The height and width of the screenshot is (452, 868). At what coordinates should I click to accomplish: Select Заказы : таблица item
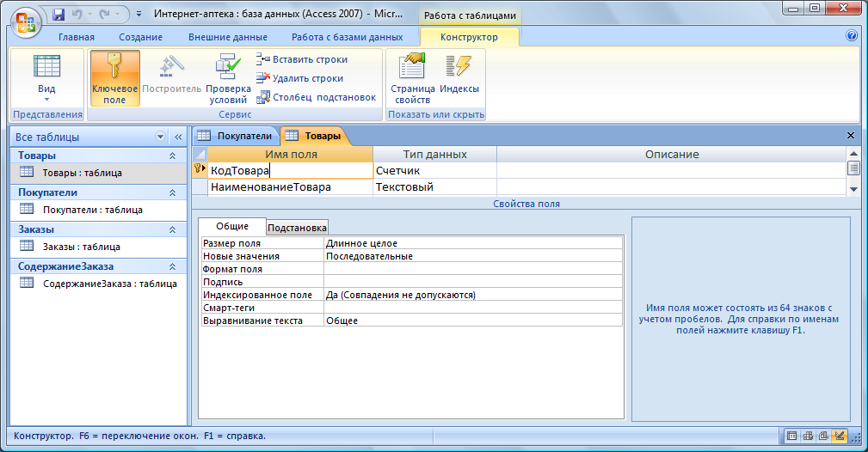[99, 247]
